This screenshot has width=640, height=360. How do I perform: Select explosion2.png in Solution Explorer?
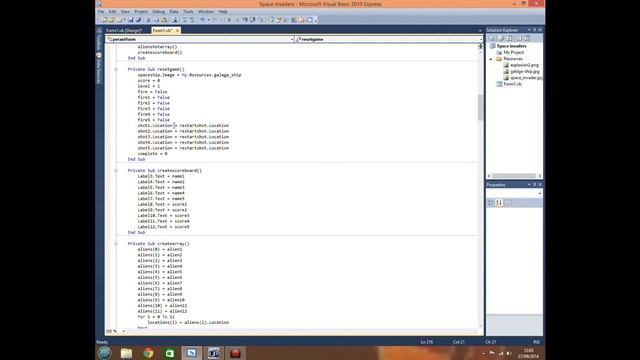[524, 65]
